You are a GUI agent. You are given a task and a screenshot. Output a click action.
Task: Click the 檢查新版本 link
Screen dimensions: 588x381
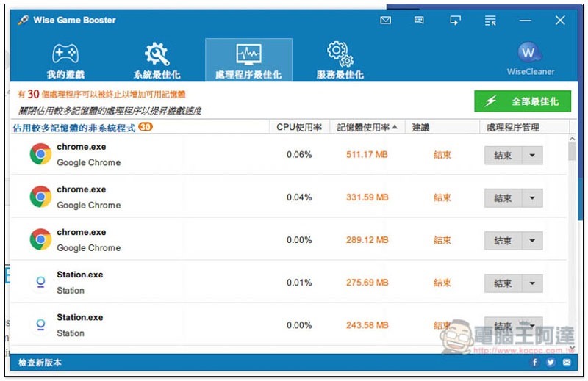[x=40, y=363]
